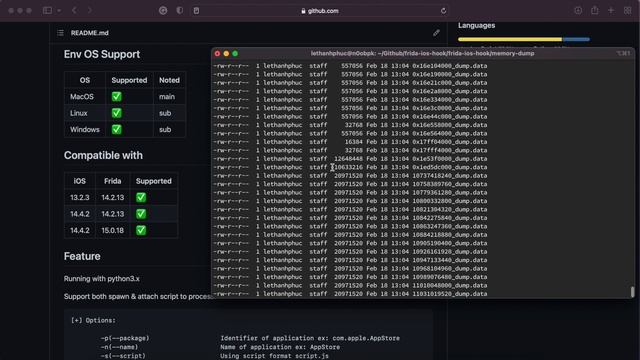
Task: Open the Safari share icon
Action: (595, 10)
